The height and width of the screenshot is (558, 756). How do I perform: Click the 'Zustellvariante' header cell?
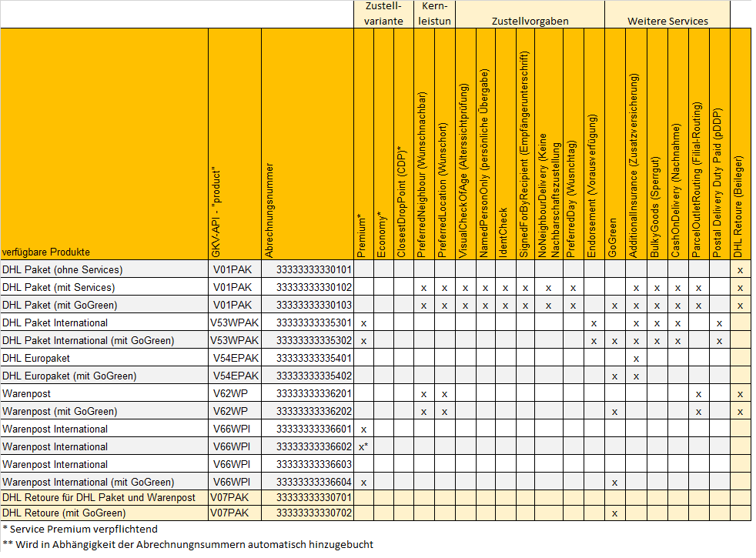[x=383, y=14]
